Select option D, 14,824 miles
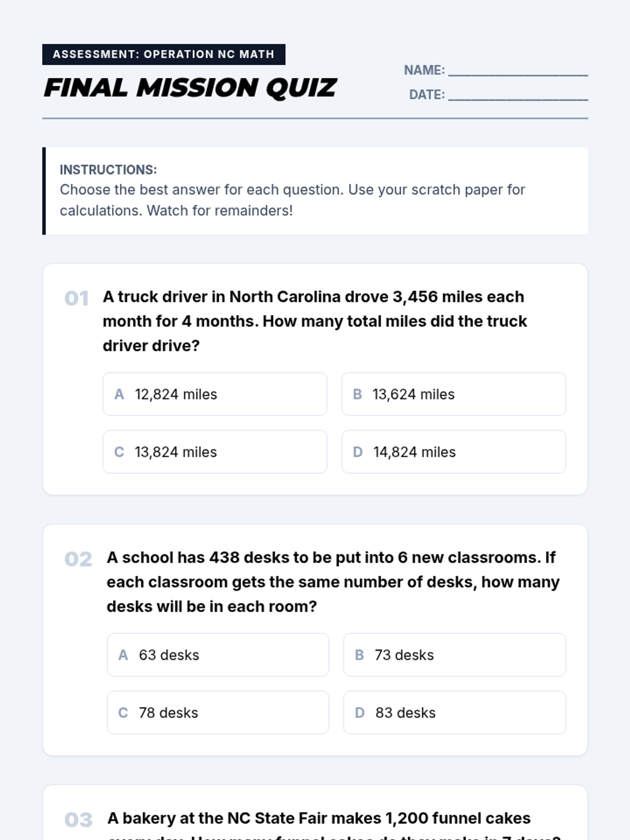Image resolution: width=630 pixels, height=840 pixels. click(x=454, y=452)
